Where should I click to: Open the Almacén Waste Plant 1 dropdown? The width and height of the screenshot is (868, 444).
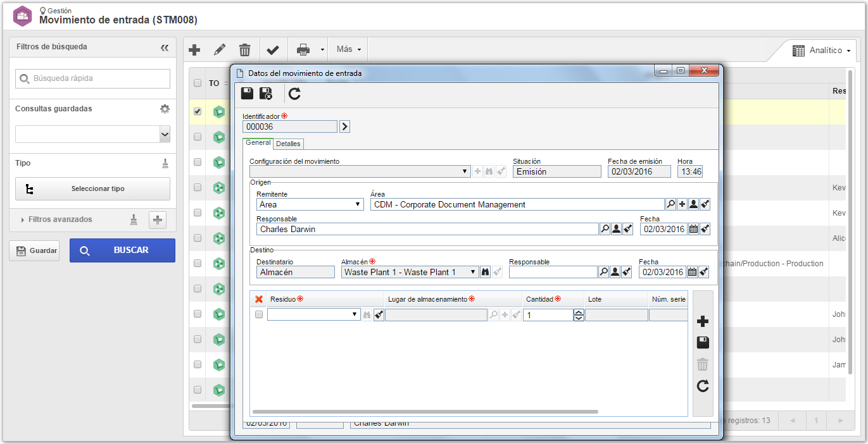pos(410,272)
